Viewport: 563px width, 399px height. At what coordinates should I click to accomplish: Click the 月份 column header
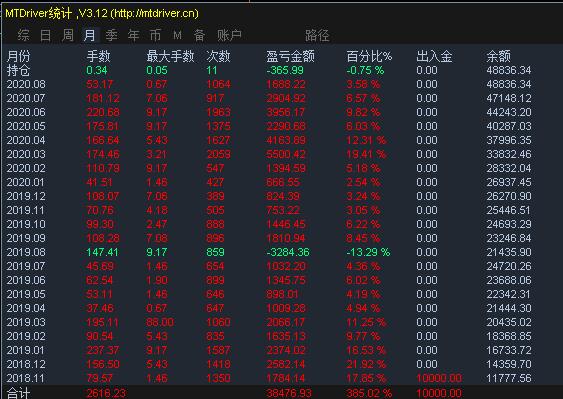tap(18, 56)
